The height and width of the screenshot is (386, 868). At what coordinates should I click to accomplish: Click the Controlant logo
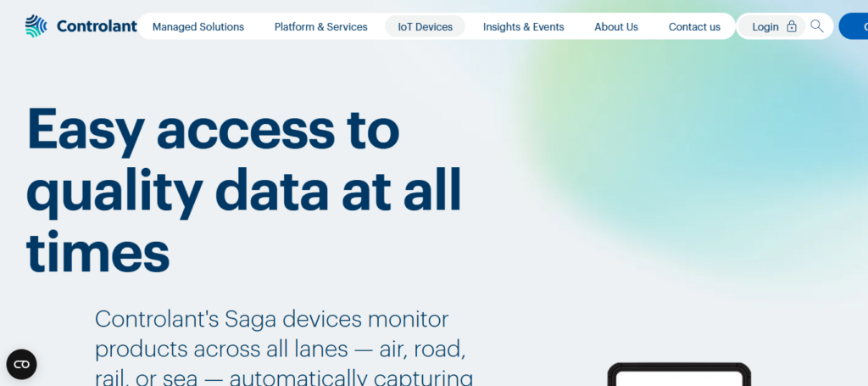[x=81, y=26]
